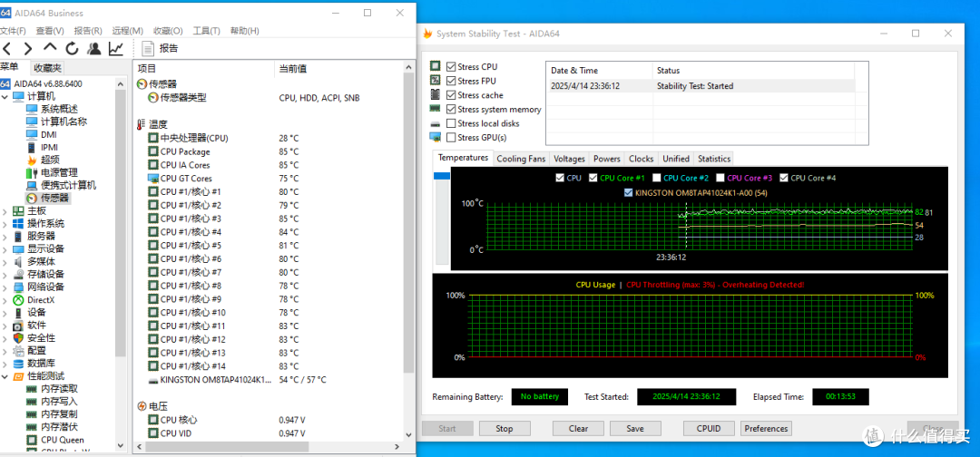This screenshot has width=980, height=457.
Task: Click the CPUID button
Action: tap(710, 429)
